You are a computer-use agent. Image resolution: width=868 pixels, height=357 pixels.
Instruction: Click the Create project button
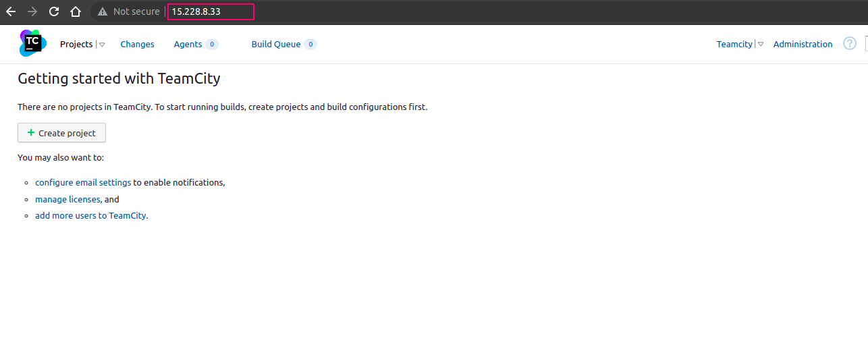pos(61,133)
